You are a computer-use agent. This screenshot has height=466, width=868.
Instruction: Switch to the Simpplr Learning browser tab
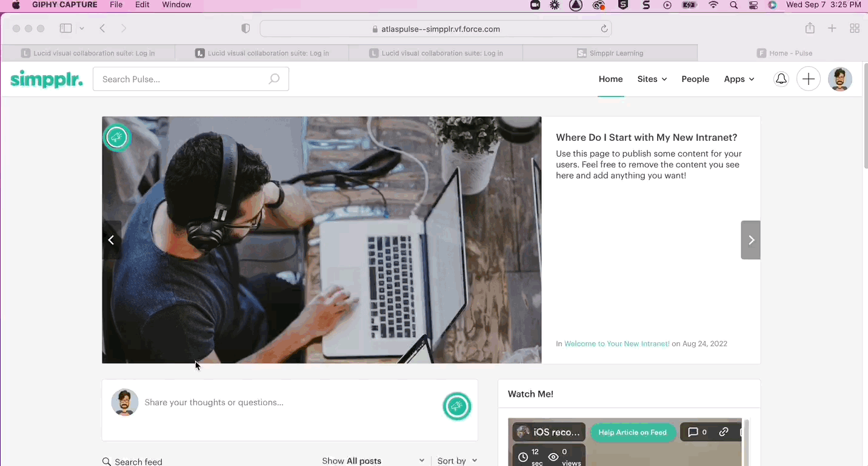click(610, 53)
